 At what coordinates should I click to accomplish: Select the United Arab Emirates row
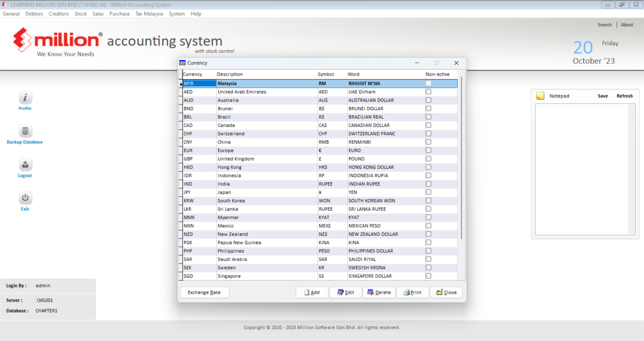[320, 92]
